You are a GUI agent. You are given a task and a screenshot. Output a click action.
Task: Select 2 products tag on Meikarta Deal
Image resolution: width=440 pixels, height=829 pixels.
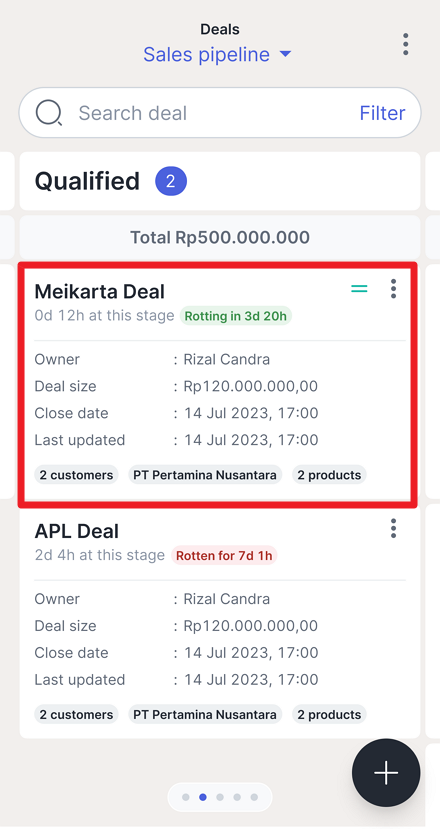tap(329, 475)
